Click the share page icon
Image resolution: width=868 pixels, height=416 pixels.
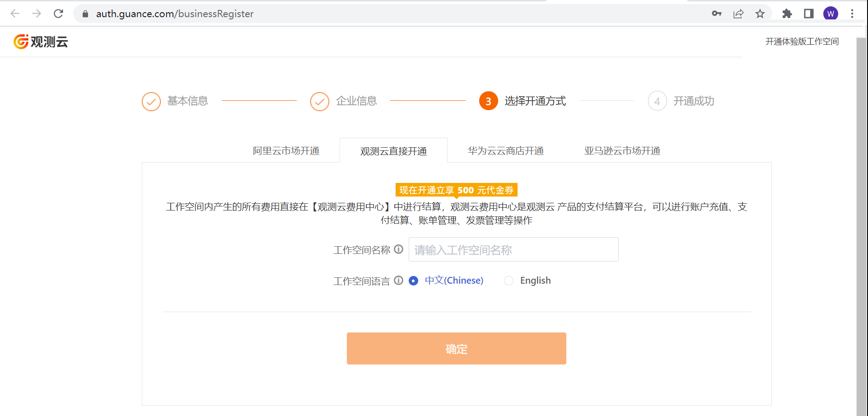point(738,14)
